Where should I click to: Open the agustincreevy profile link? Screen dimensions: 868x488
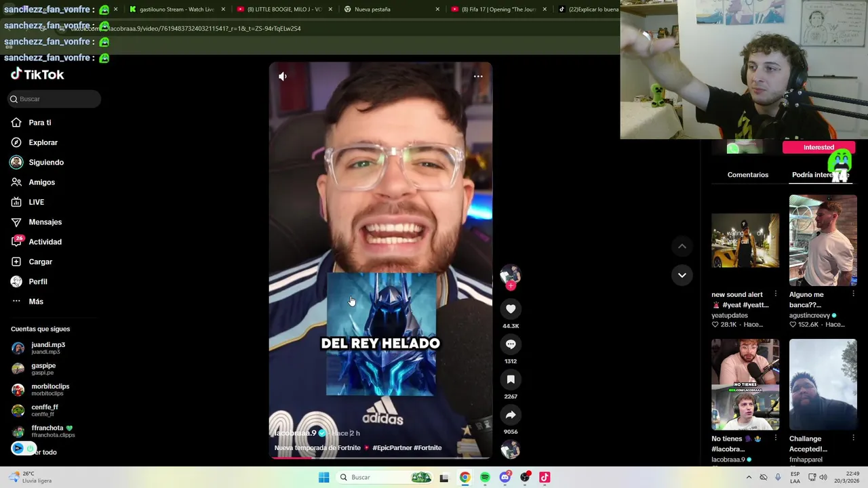point(809,315)
